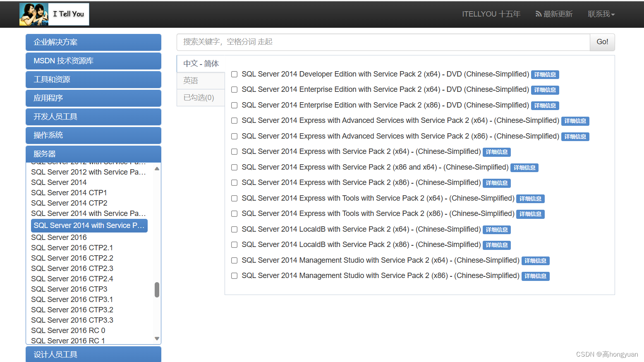Check SQL Server 2014 Express with Advanced Services (x64)
This screenshot has height=362, width=644.
[234, 120]
